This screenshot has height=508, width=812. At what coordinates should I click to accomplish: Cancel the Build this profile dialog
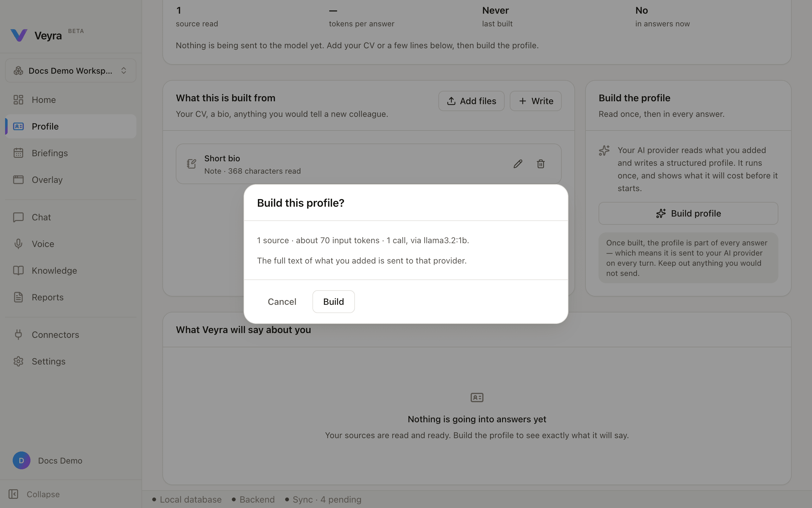(x=282, y=302)
